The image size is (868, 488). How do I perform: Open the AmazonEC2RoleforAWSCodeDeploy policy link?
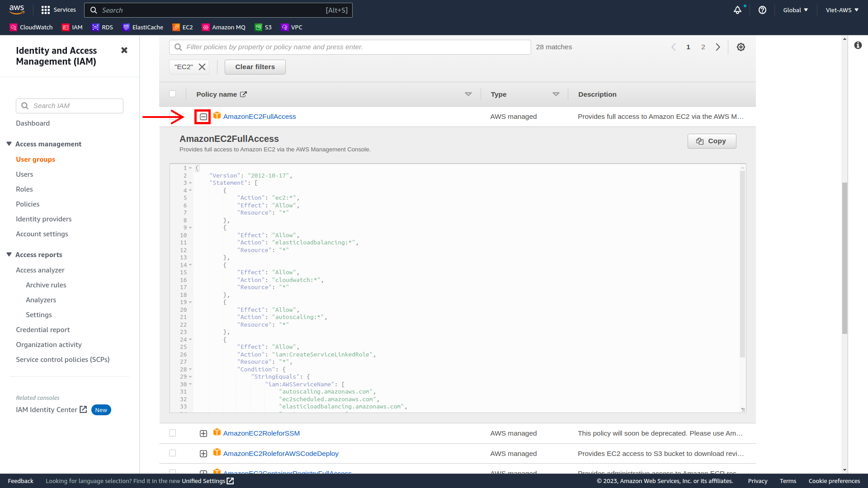pyautogui.click(x=281, y=454)
